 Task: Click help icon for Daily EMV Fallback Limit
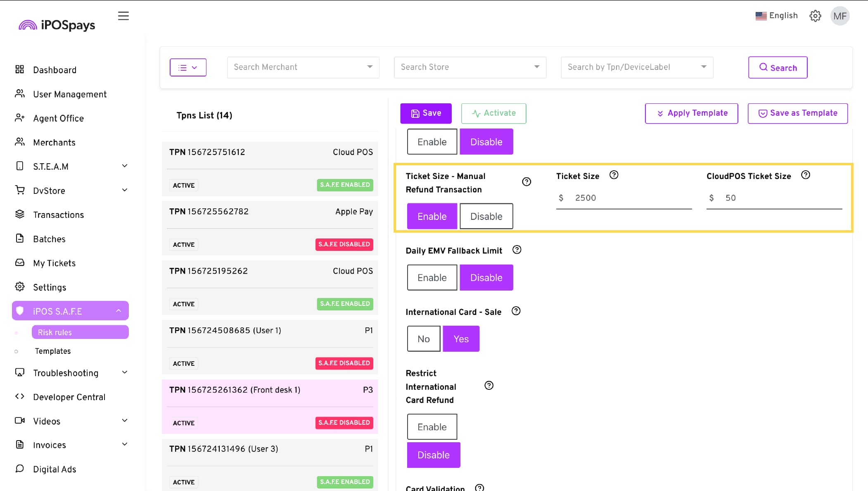[517, 250]
